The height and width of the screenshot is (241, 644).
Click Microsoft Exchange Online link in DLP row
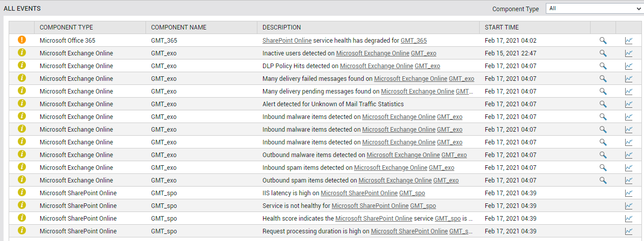(376, 66)
